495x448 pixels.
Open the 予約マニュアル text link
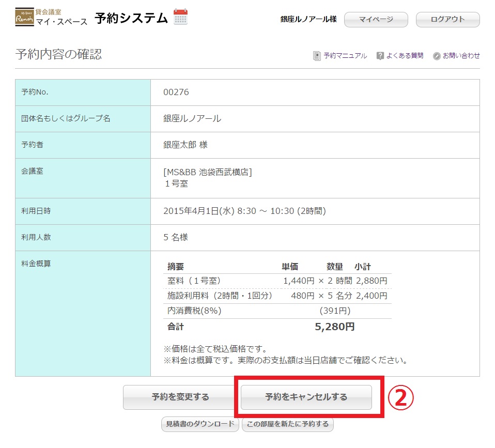(x=345, y=56)
